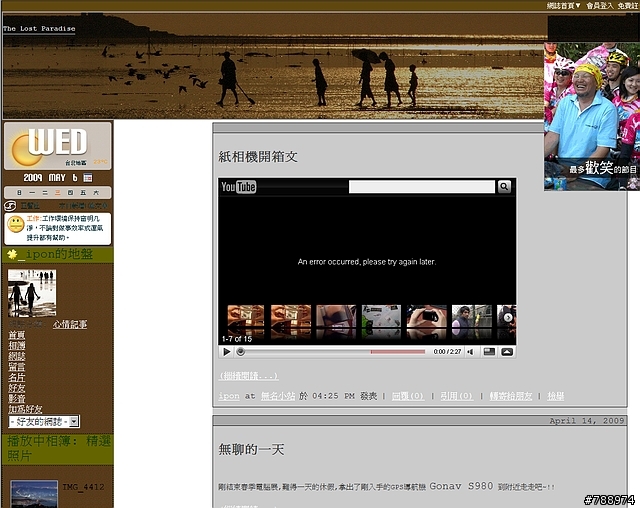Click the 1-7 of 15 counter text

pyautogui.click(x=237, y=339)
